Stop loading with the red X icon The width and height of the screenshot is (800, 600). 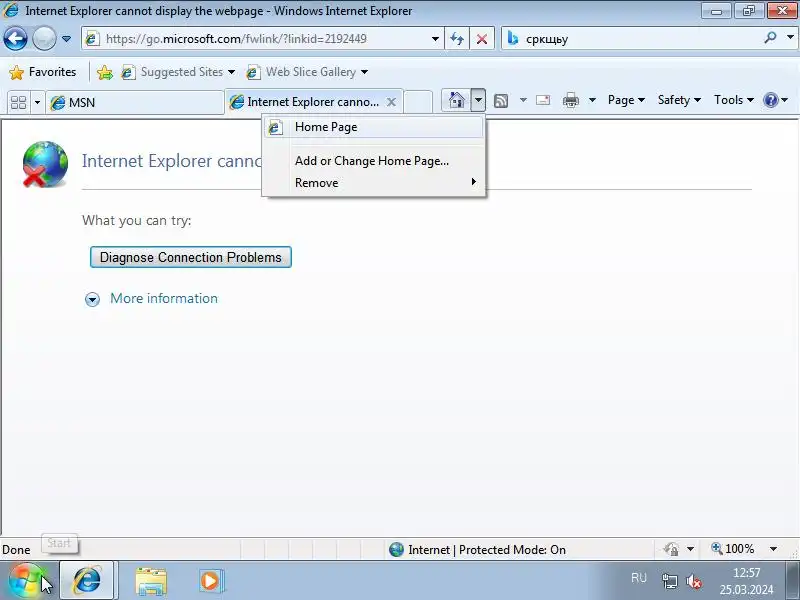pos(482,39)
